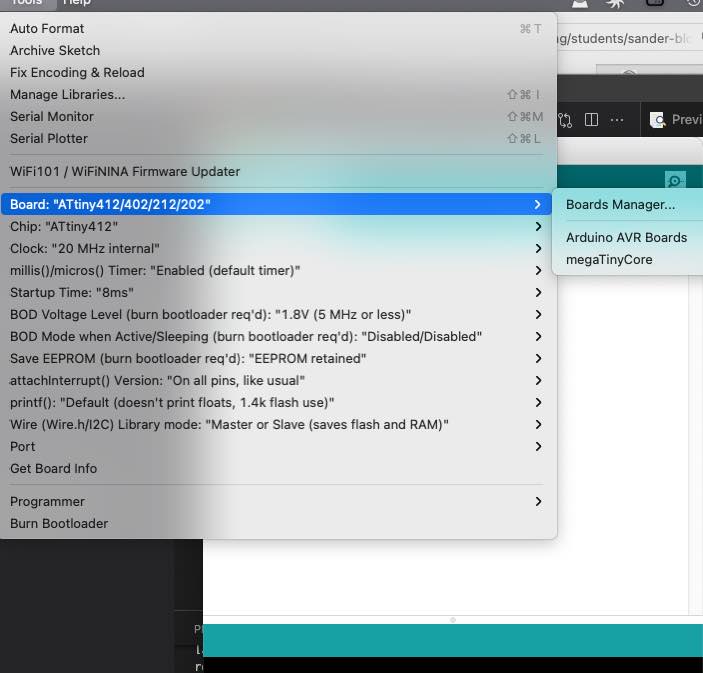Screen dimensions: 703x673
Task: Expand BOD Mode when Active/Sleeping submenu
Action: pyautogui.click(x=276, y=336)
